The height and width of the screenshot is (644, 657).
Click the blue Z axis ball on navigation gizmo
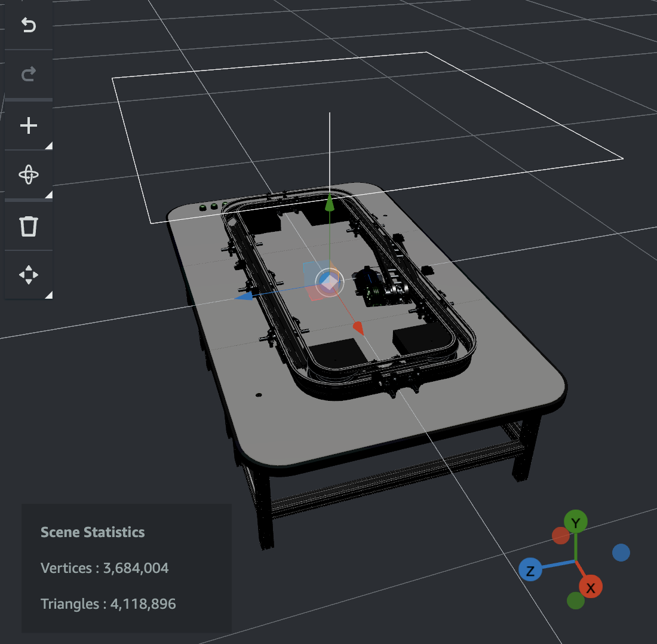(x=530, y=570)
